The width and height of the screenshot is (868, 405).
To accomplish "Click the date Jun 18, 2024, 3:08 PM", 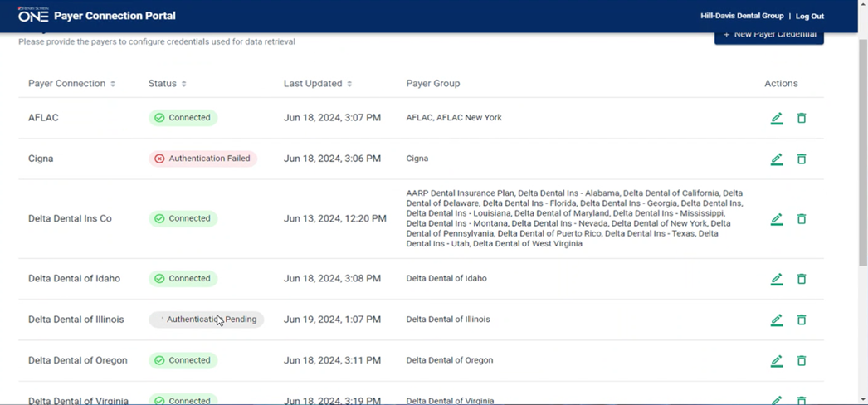I will [332, 278].
